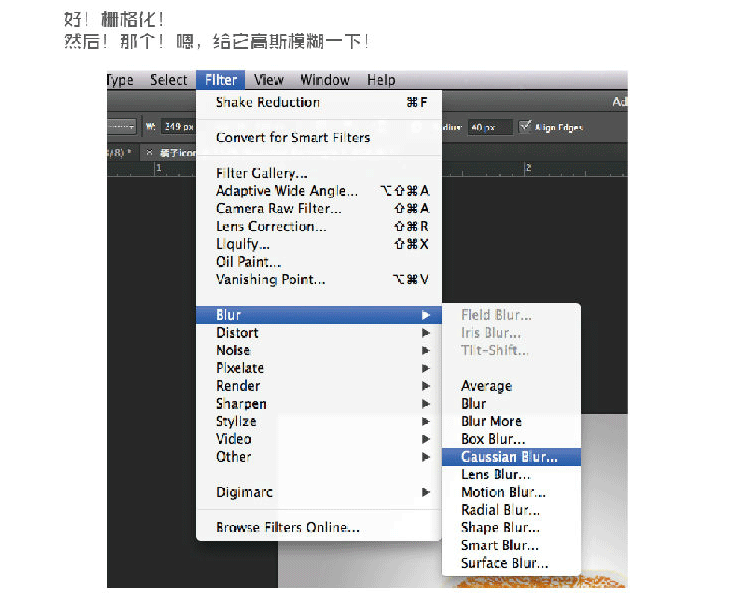731x605 pixels.
Task: Open the Select menu
Action: tap(168, 80)
